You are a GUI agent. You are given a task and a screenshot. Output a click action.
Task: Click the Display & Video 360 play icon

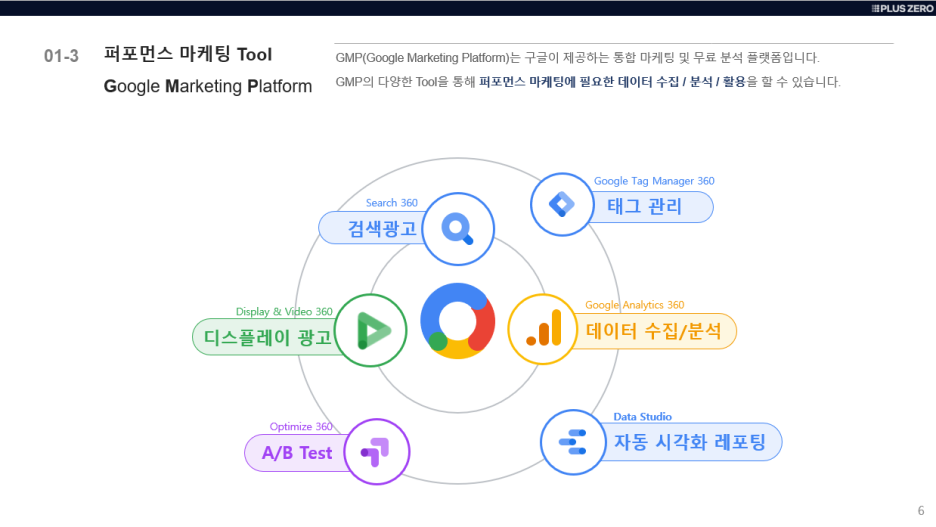tap(371, 330)
